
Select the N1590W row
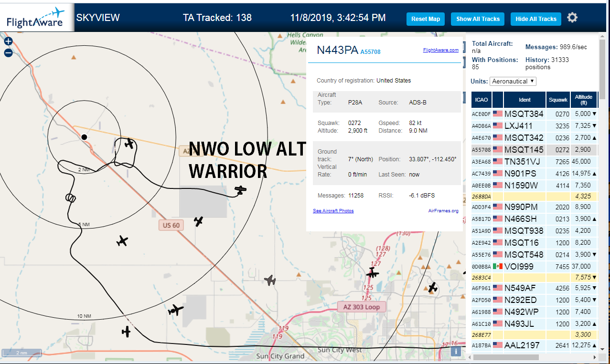coord(534,185)
